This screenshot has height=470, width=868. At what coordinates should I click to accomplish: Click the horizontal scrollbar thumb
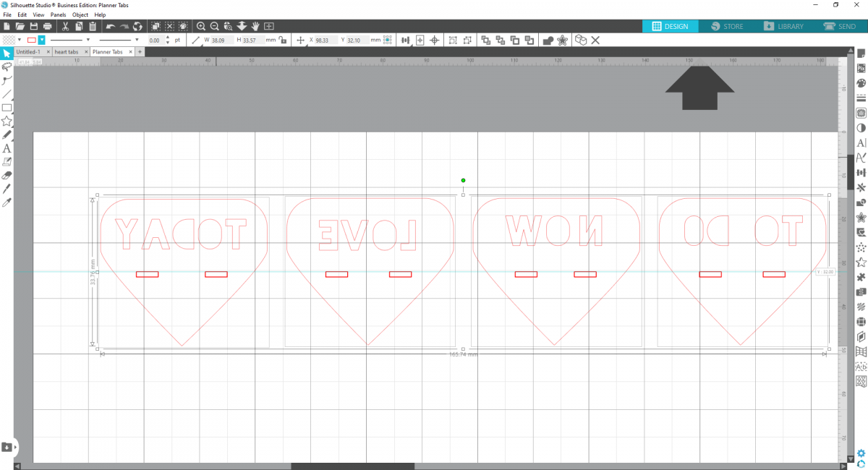(x=352, y=466)
